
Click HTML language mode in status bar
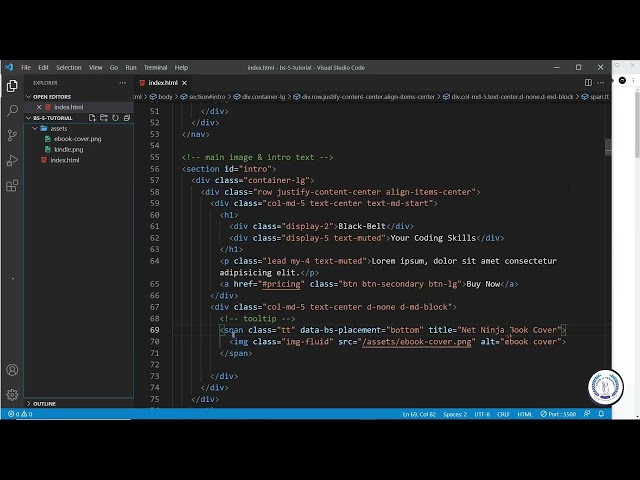525,414
